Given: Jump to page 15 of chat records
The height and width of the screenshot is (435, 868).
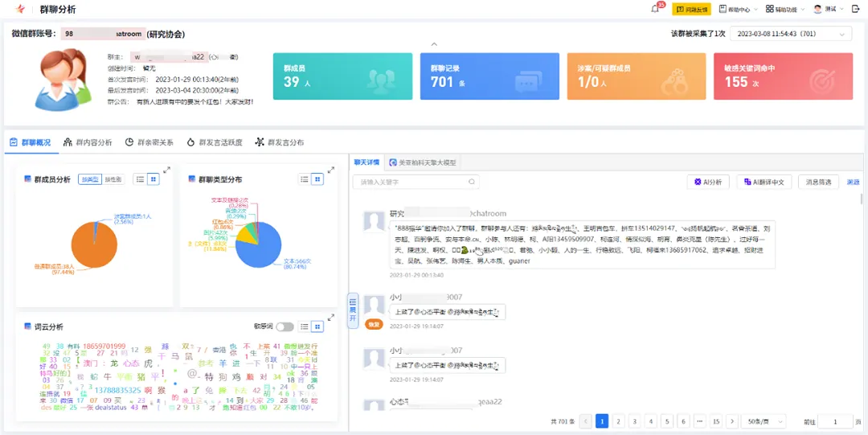Looking at the screenshot, I should pyautogui.click(x=716, y=421).
